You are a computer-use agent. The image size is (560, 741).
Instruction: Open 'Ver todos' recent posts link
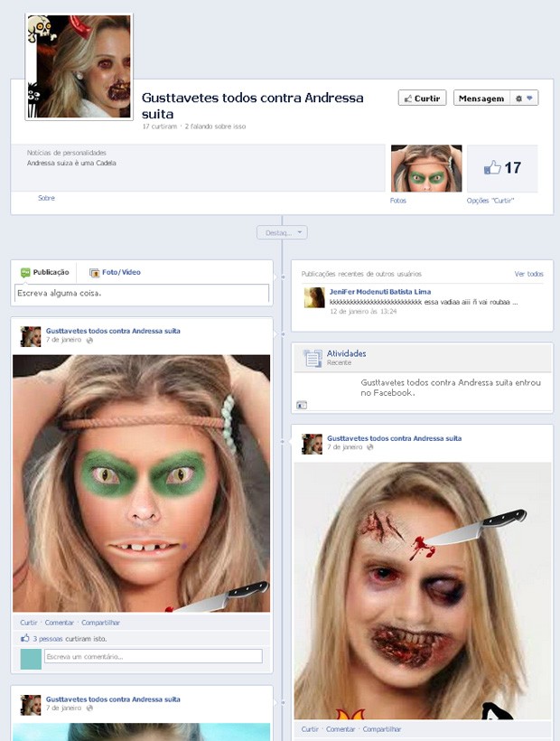[x=528, y=274]
